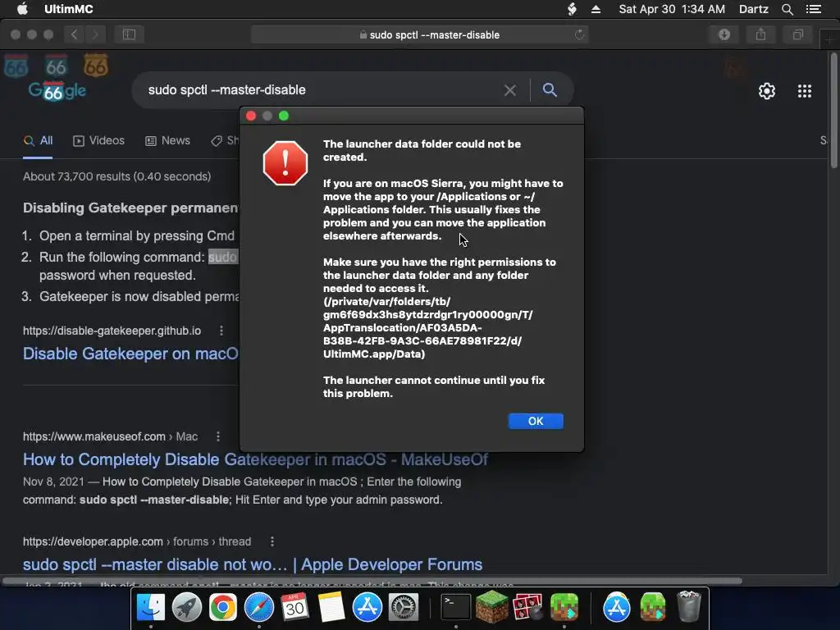840x630 pixels.
Task: Click the Google Route 66 doodle logo
Action: pos(57,90)
